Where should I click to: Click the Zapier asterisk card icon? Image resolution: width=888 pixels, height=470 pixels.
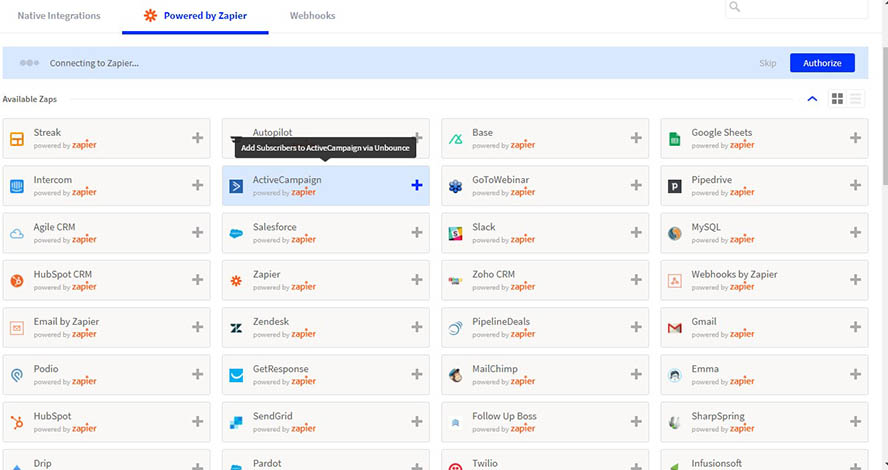236,280
